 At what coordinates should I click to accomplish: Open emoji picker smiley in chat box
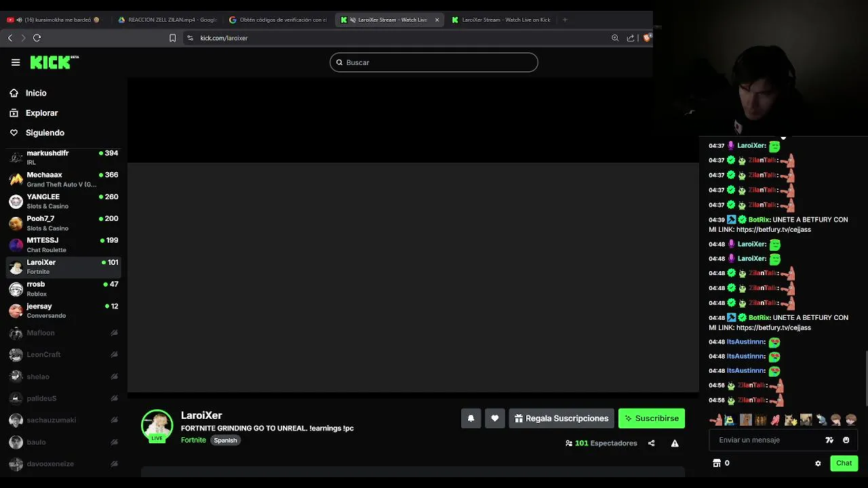[x=846, y=440]
